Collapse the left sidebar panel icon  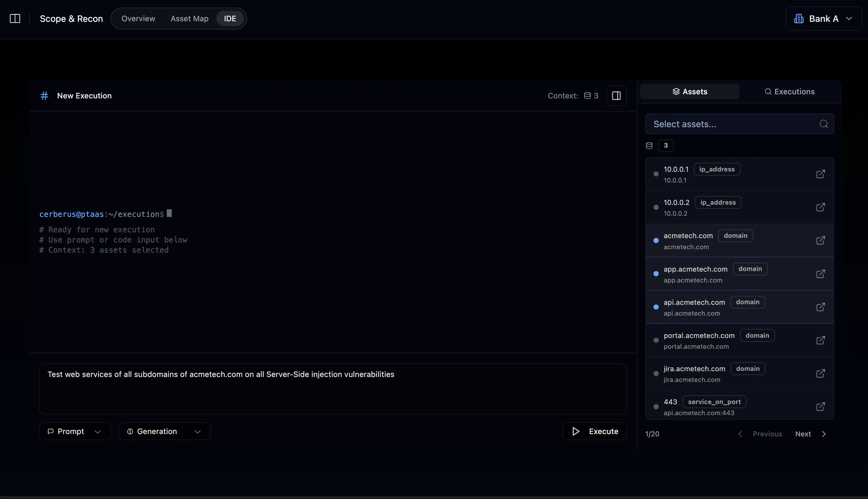15,19
